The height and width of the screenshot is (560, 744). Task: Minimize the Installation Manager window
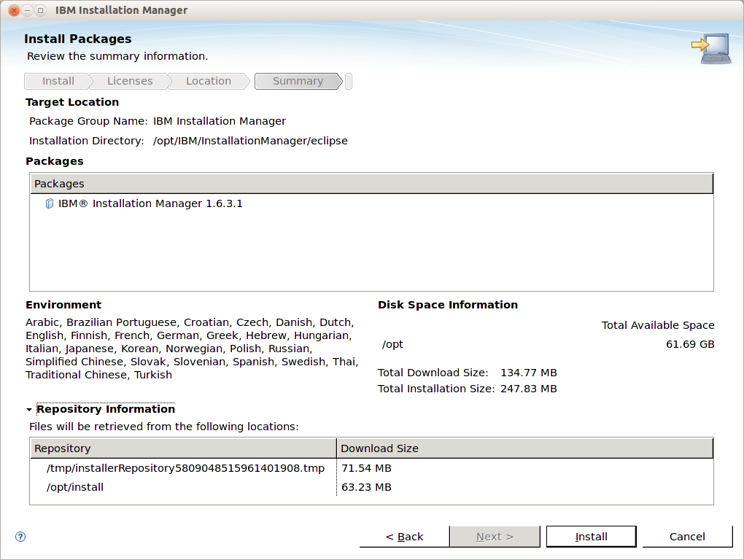tap(26, 10)
